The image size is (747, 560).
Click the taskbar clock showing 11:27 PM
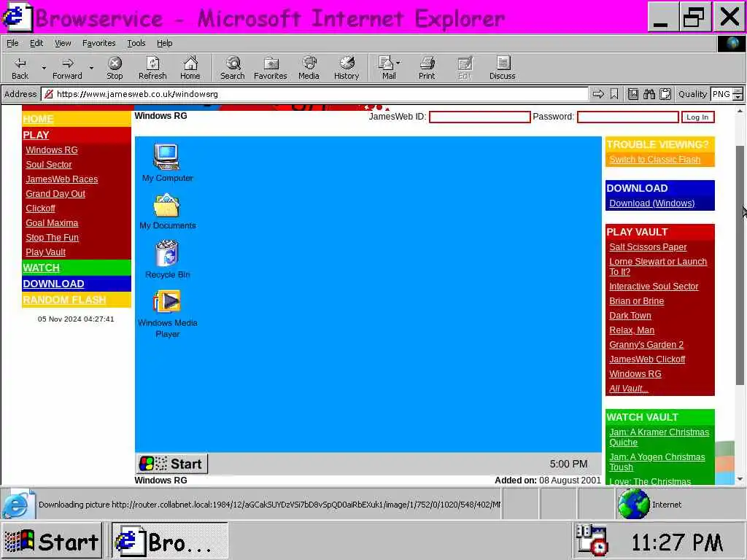[x=676, y=542]
